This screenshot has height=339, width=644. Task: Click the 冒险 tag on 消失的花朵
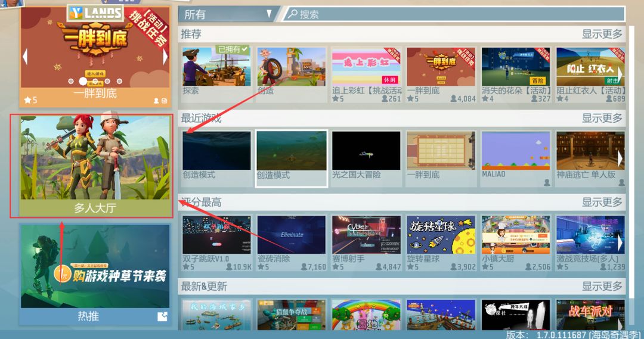[x=538, y=80]
